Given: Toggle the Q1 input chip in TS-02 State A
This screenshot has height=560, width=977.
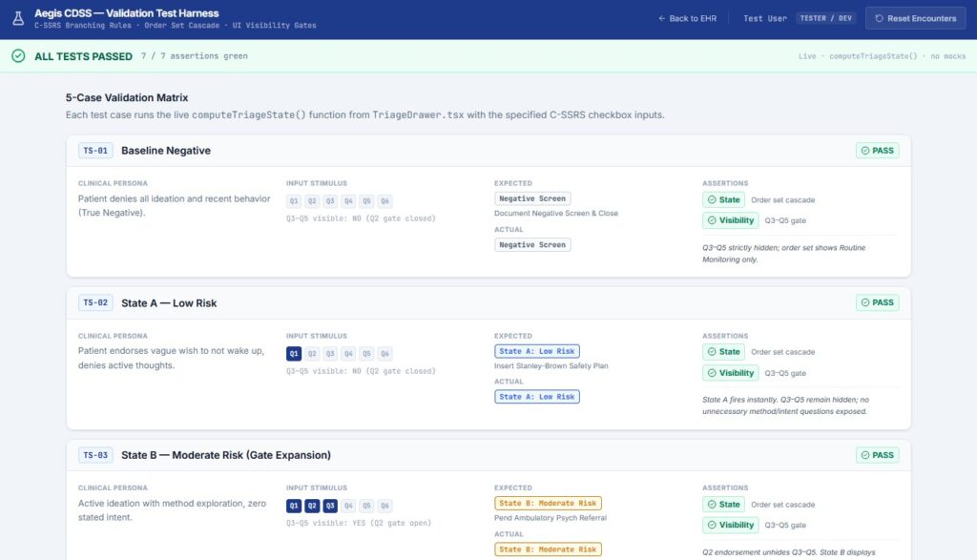Looking at the screenshot, I should pos(294,354).
